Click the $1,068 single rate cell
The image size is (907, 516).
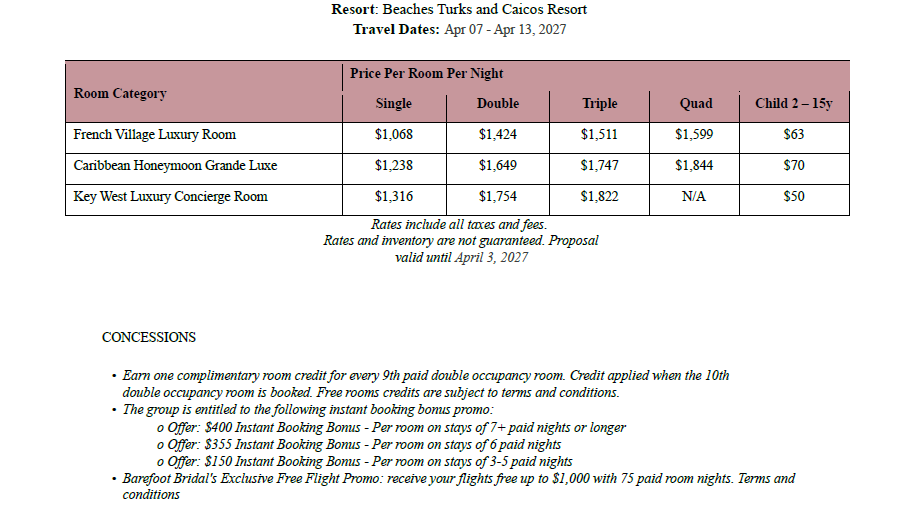(x=393, y=134)
